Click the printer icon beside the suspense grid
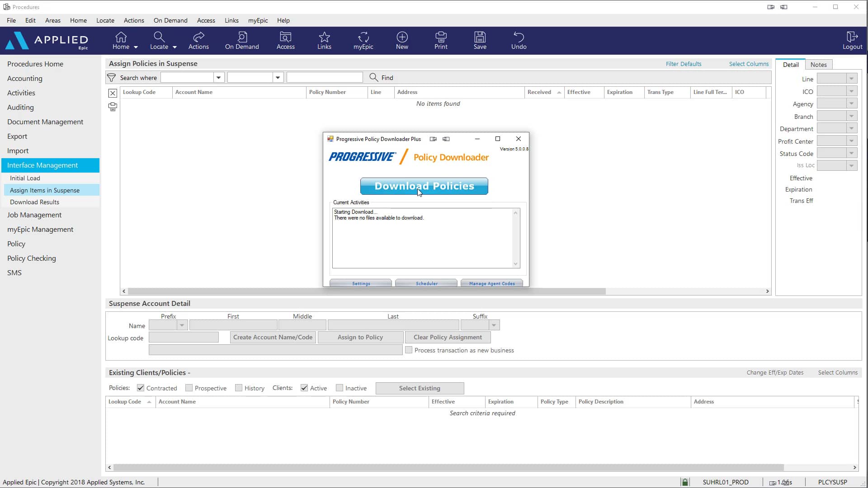The height and width of the screenshot is (488, 868). click(x=112, y=107)
